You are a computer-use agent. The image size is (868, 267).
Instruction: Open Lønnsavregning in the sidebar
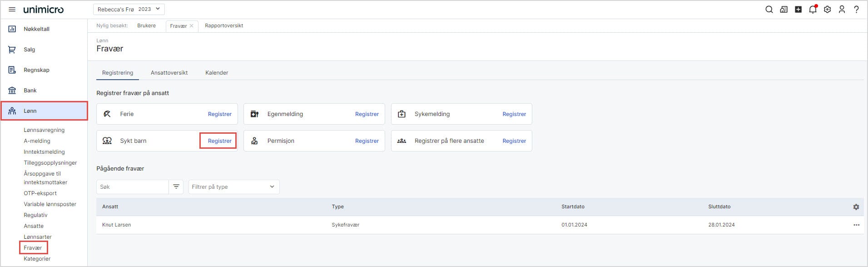pyautogui.click(x=44, y=130)
